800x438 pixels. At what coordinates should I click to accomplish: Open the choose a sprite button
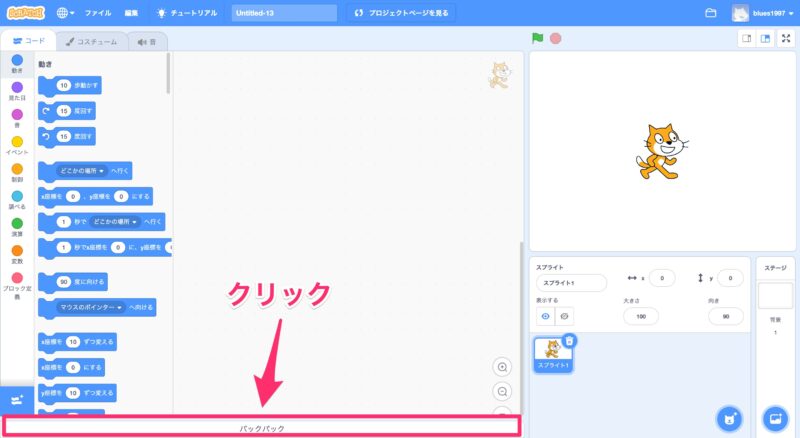(x=730, y=417)
